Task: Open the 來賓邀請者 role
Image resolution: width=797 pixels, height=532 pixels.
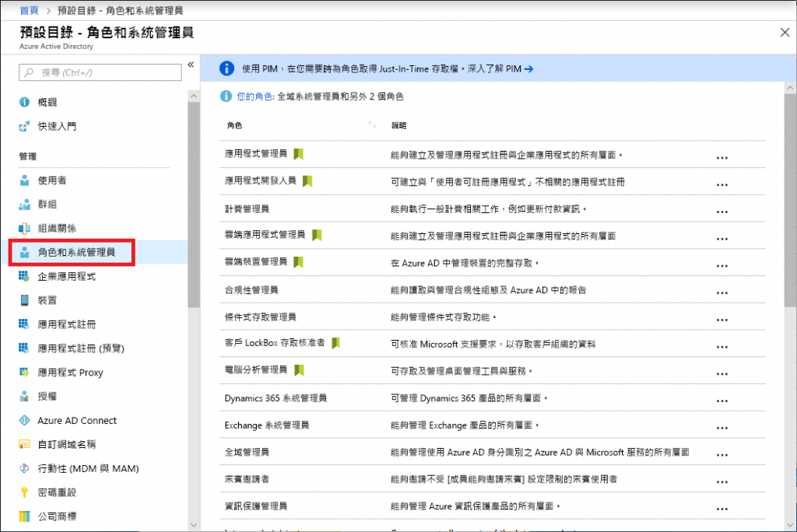Action: click(x=247, y=478)
